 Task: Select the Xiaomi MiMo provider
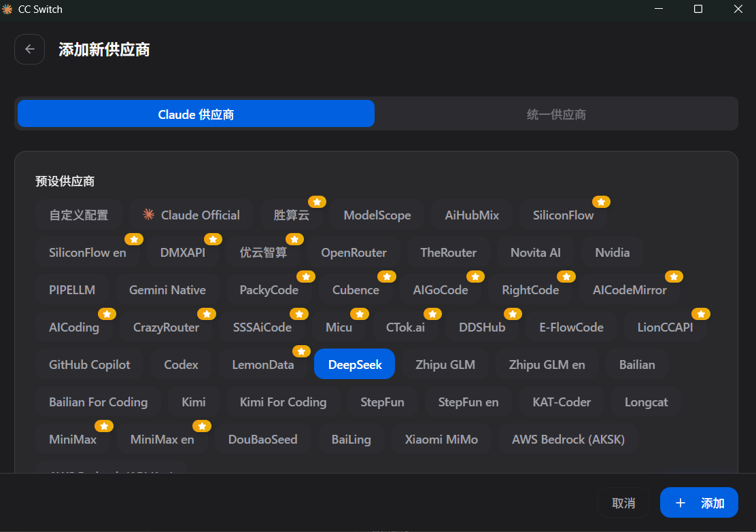(x=441, y=439)
